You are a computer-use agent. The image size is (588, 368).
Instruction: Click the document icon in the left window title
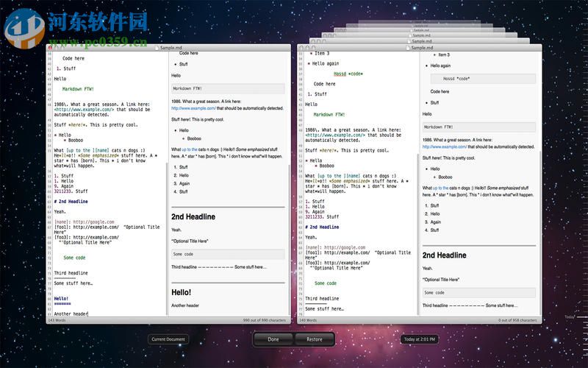(157, 48)
